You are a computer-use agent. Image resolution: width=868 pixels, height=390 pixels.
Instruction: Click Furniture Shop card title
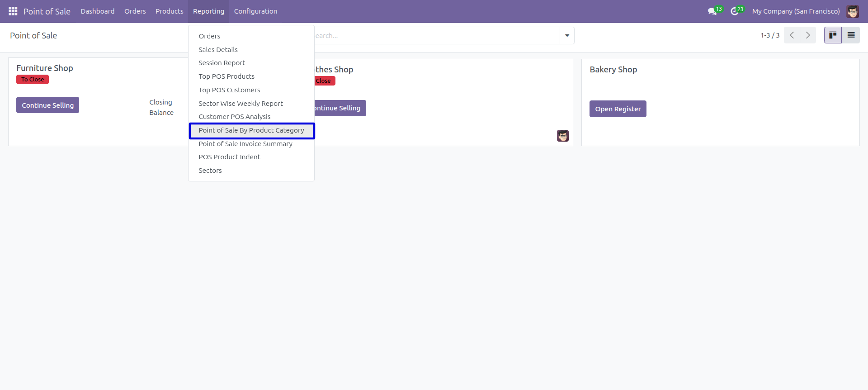[45, 68]
